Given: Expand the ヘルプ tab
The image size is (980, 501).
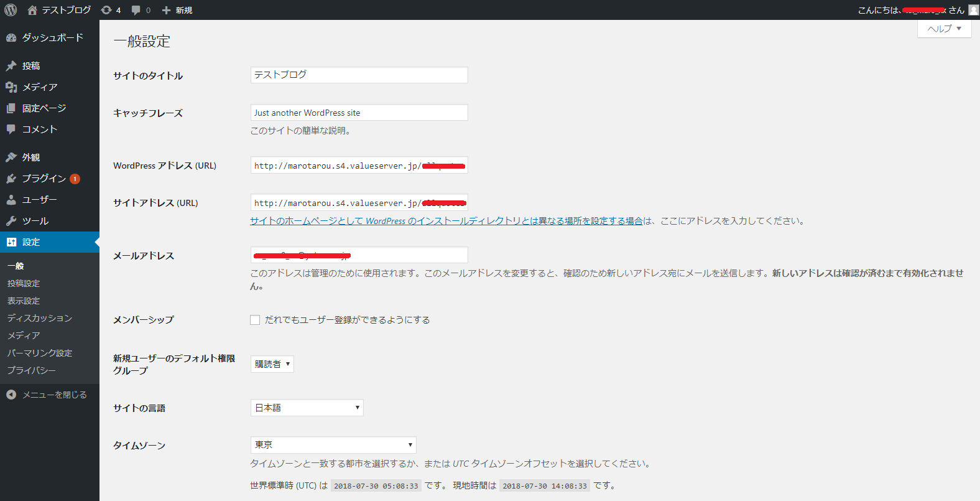Looking at the screenshot, I should [944, 29].
